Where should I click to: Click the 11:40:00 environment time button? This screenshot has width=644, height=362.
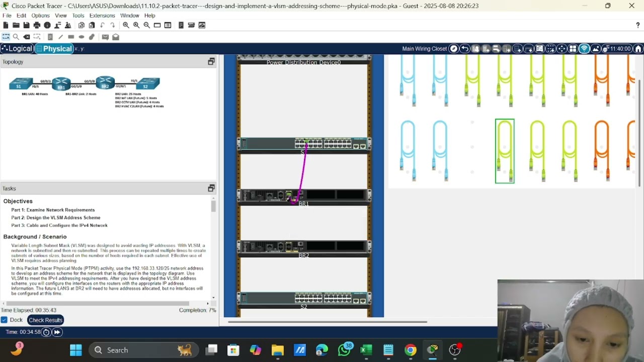pyautogui.click(x=617, y=49)
